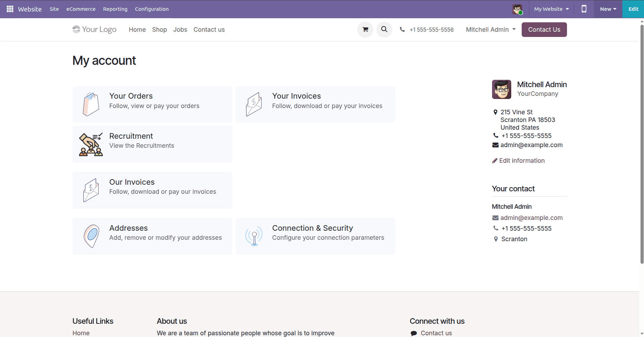Screen dimensions: 644x337
Task: Click the Edit website button
Action: [x=633, y=9]
